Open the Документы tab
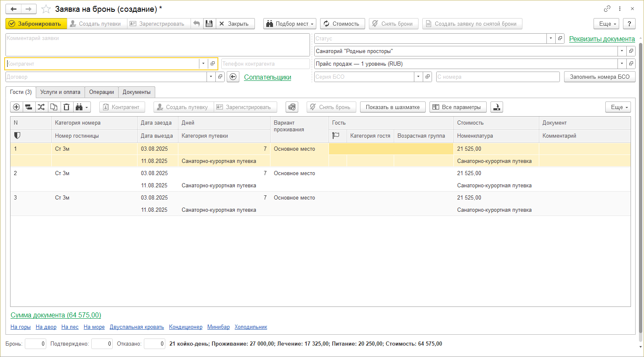The width and height of the screenshot is (644, 357). (136, 92)
